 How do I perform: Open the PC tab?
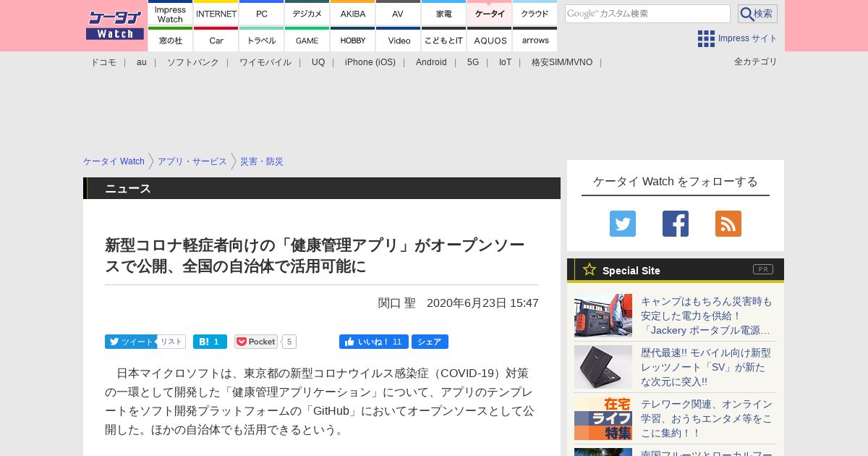261,13
